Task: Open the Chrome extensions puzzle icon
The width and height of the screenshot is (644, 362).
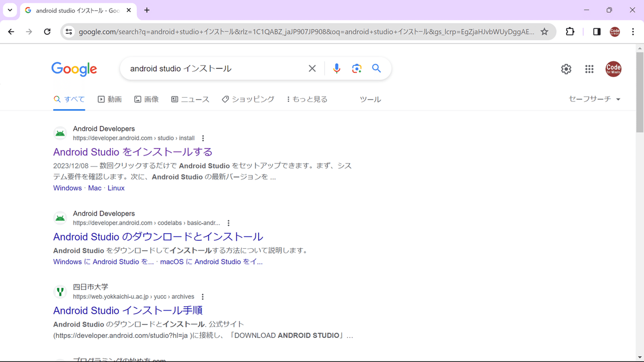Action: point(570,32)
